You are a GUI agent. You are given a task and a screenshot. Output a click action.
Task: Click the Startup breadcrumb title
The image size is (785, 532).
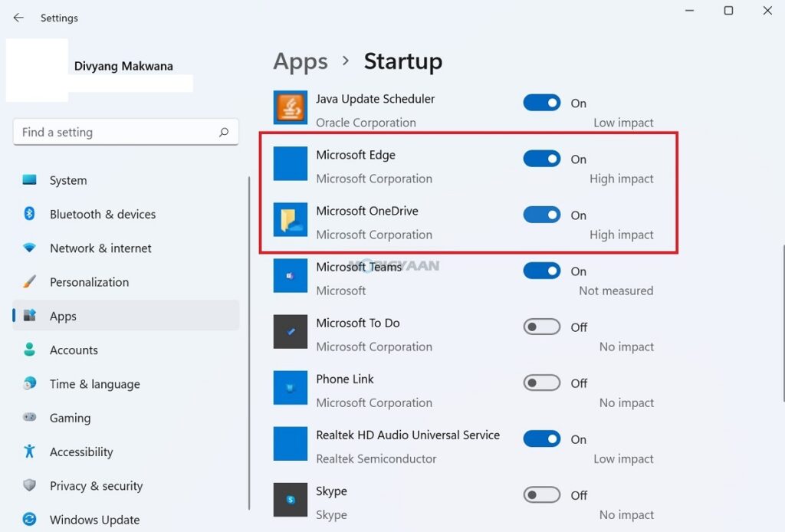click(x=403, y=61)
